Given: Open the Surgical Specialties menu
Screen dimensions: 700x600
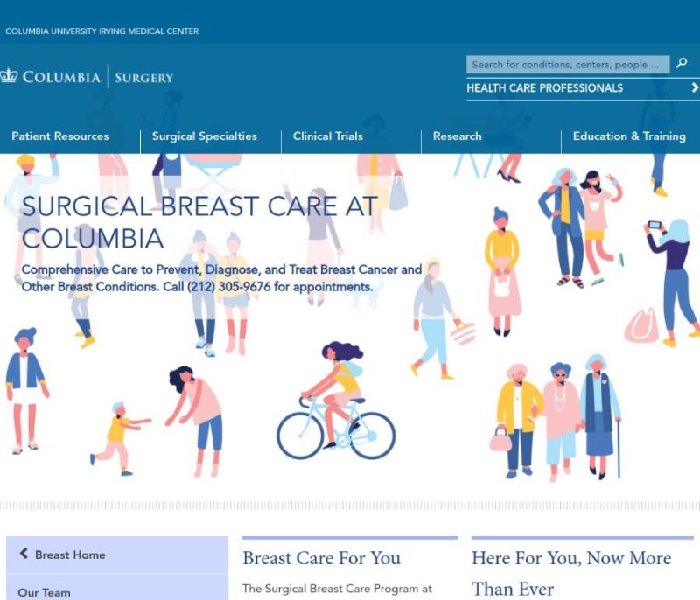Looking at the screenshot, I should tap(205, 136).
